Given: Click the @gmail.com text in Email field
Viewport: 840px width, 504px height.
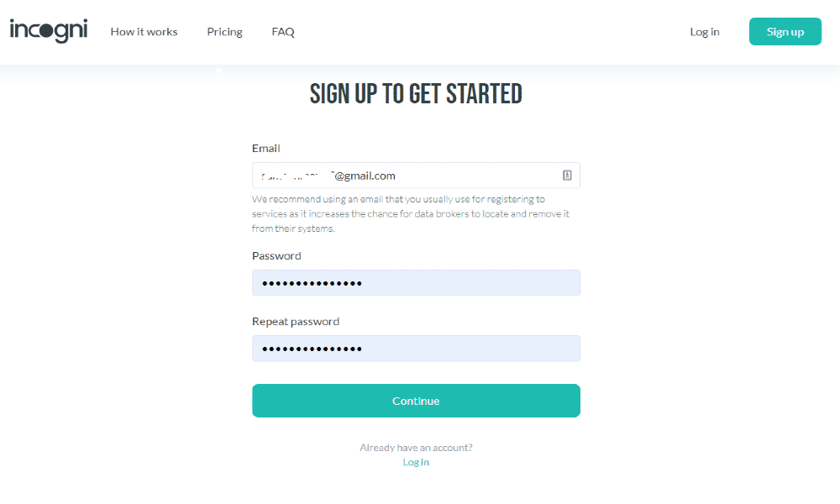Looking at the screenshot, I should click(x=365, y=176).
